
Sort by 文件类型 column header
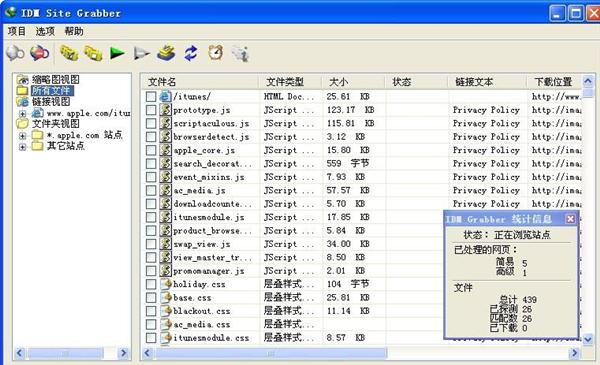[x=291, y=81]
